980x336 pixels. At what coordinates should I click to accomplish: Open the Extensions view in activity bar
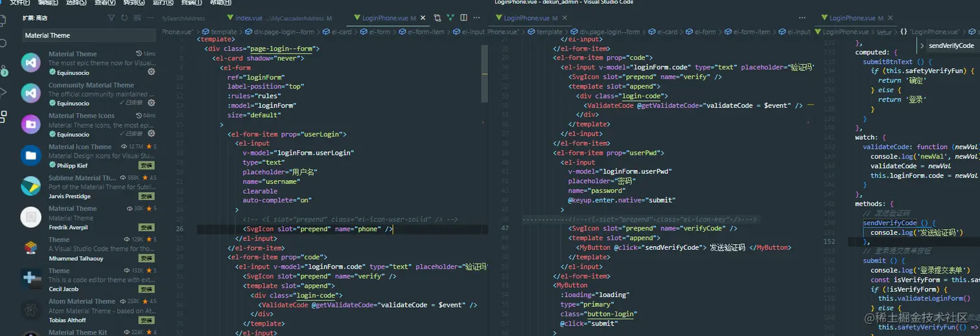(3, 117)
